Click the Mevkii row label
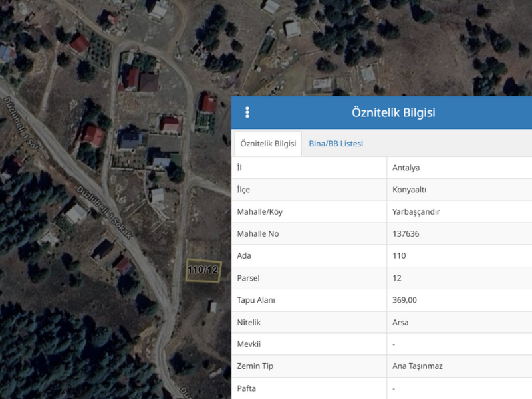This screenshot has width=532, height=399. click(250, 344)
